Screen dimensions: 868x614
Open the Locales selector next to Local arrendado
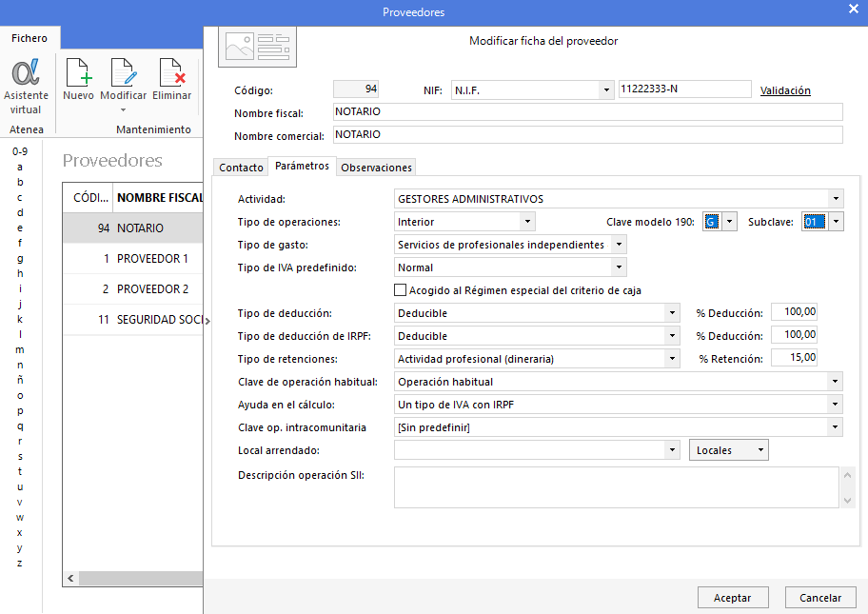click(728, 449)
